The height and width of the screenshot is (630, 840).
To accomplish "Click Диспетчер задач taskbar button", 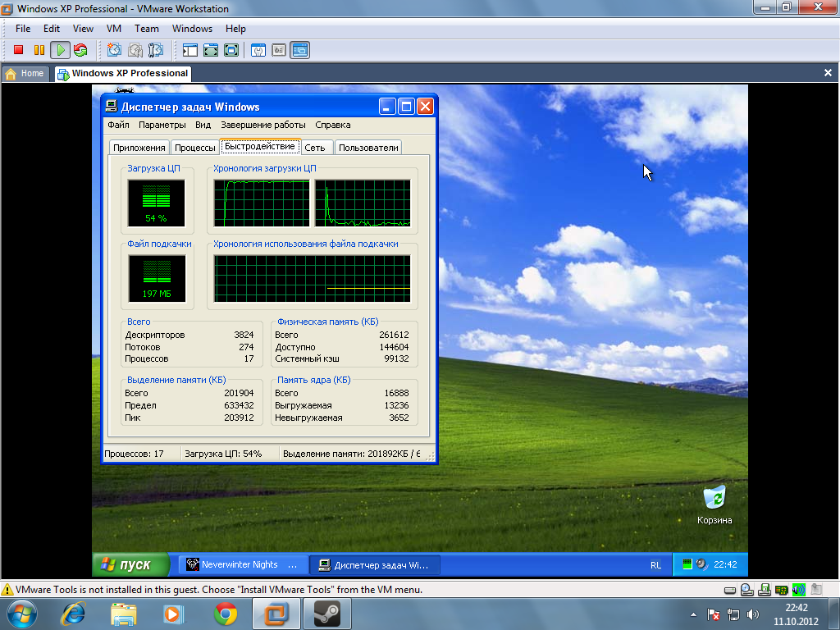I will click(x=376, y=564).
